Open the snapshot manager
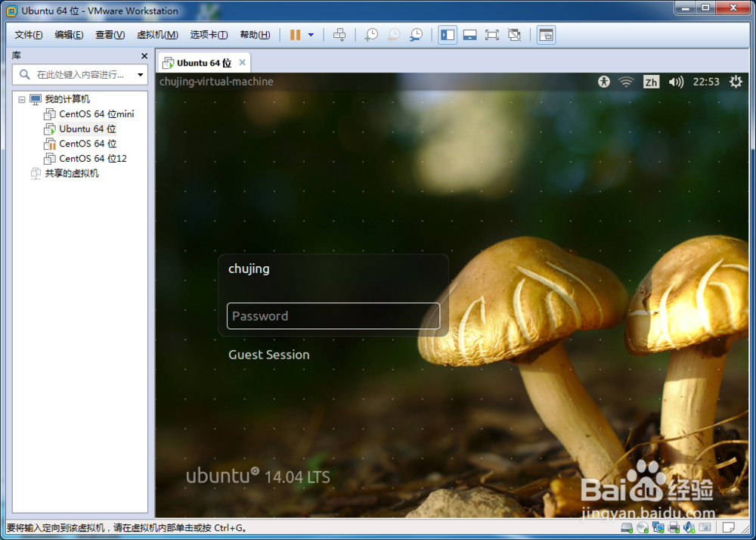 tap(416, 35)
